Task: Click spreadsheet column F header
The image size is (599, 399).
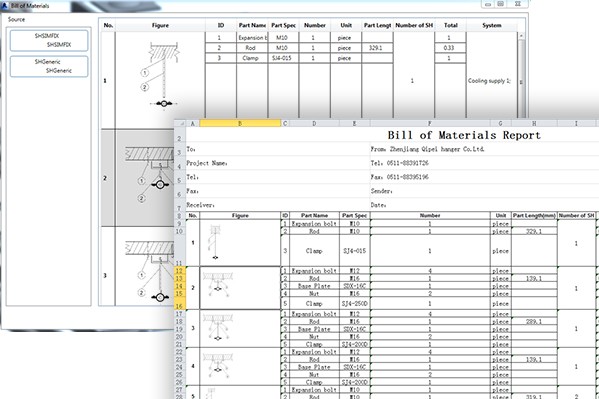Action: pos(430,123)
